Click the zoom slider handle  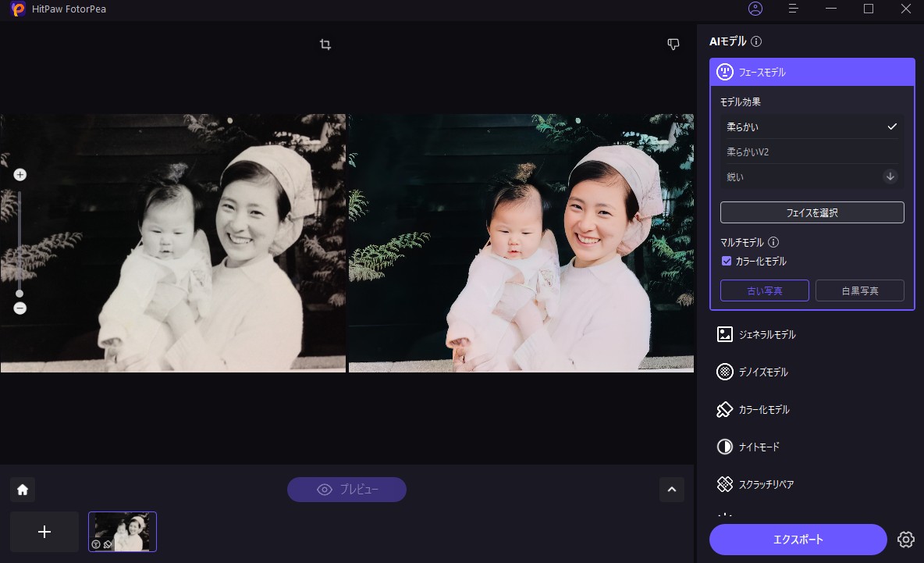(20, 294)
